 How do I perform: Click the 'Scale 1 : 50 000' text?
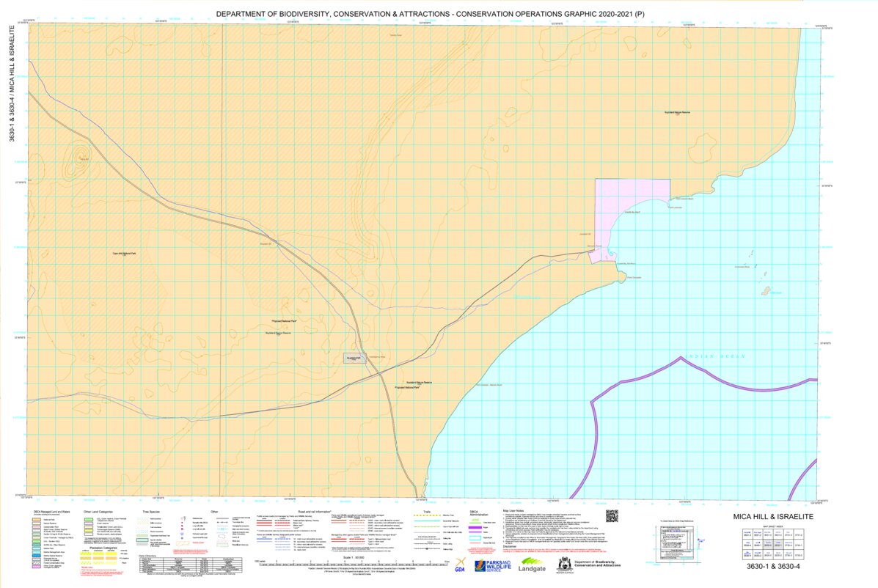tap(353, 557)
